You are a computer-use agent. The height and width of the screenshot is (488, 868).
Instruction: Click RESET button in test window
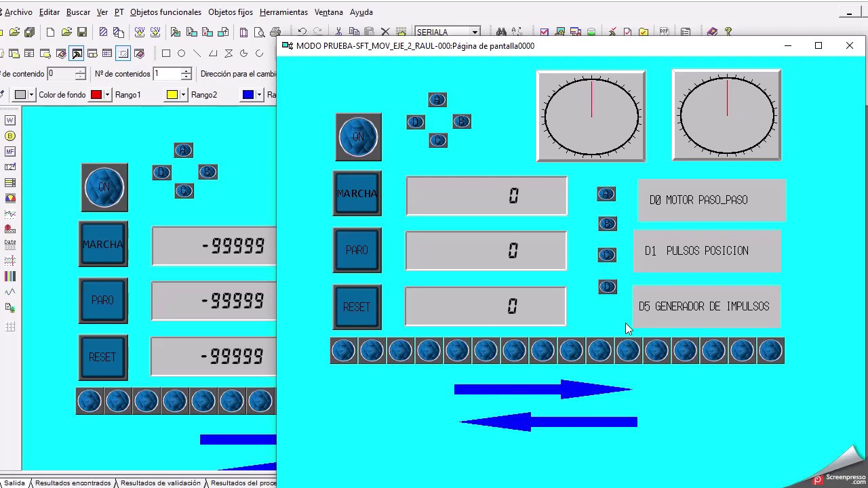tap(357, 307)
